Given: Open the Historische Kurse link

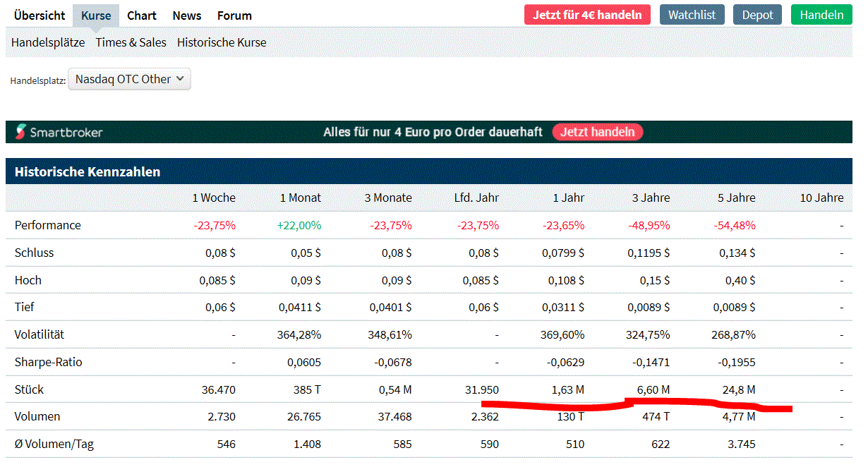Looking at the screenshot, I should coord(222,42).
